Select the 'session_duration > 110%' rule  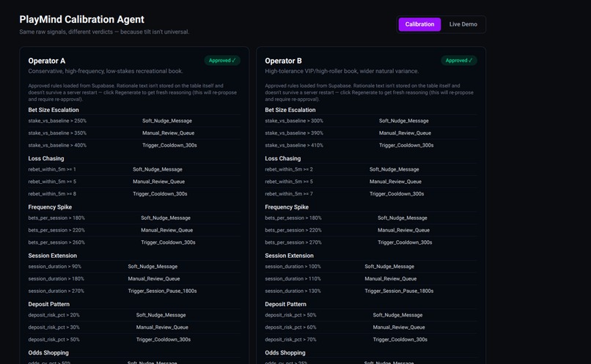(x=293, y=278)
